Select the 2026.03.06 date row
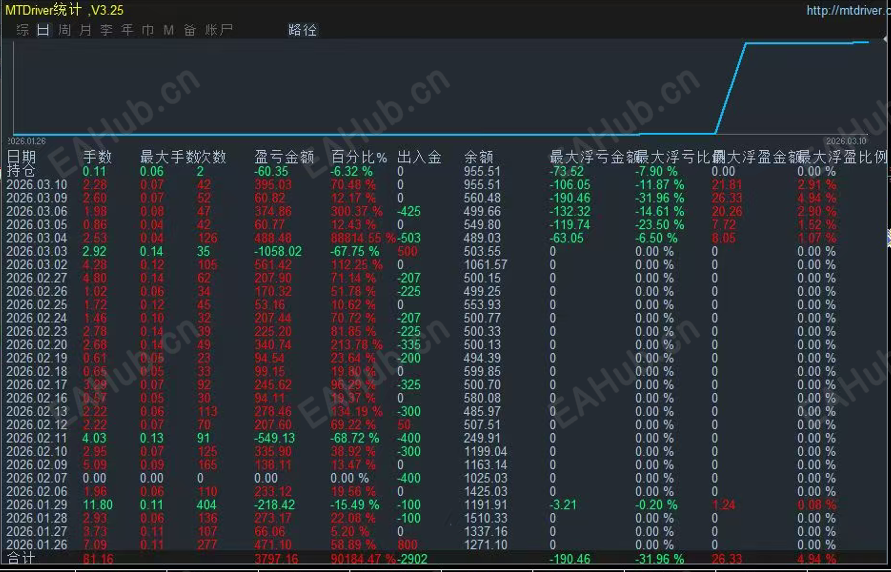The height and width of the screenshot is (572, 891). [37, 211]
